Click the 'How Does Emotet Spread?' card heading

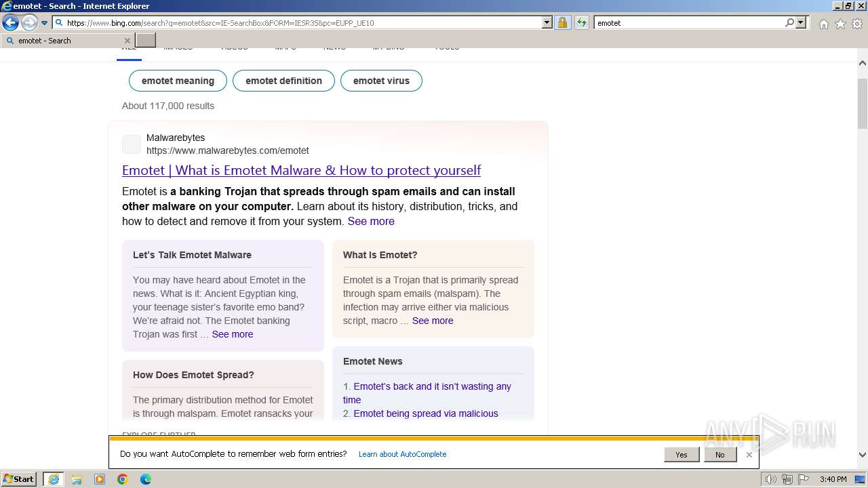tap(193, 375)
